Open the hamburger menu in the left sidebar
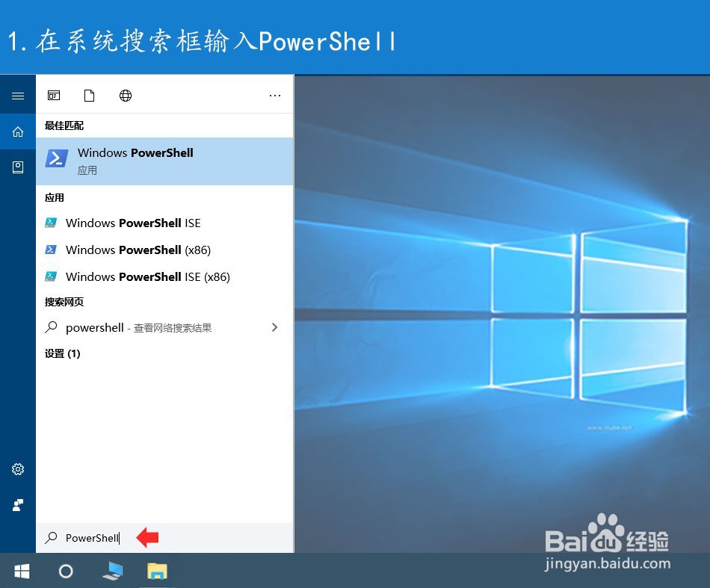The image size is (710, 588). 18,96
